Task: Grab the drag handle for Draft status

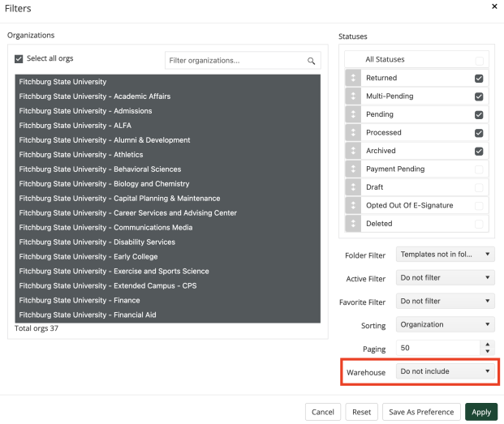Action: 353,187
